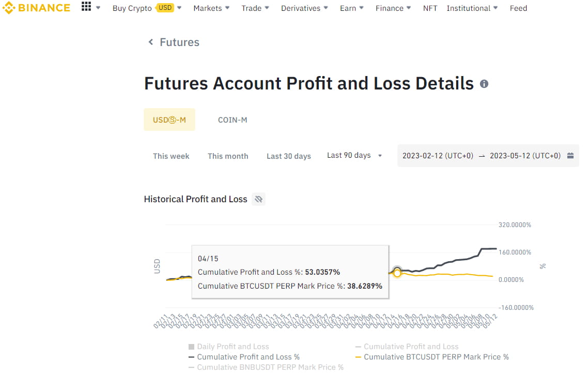Viewport: 588px width, 375px height.
Task: Expand the Markets dropdown menu
Action: tap(211, 8)
